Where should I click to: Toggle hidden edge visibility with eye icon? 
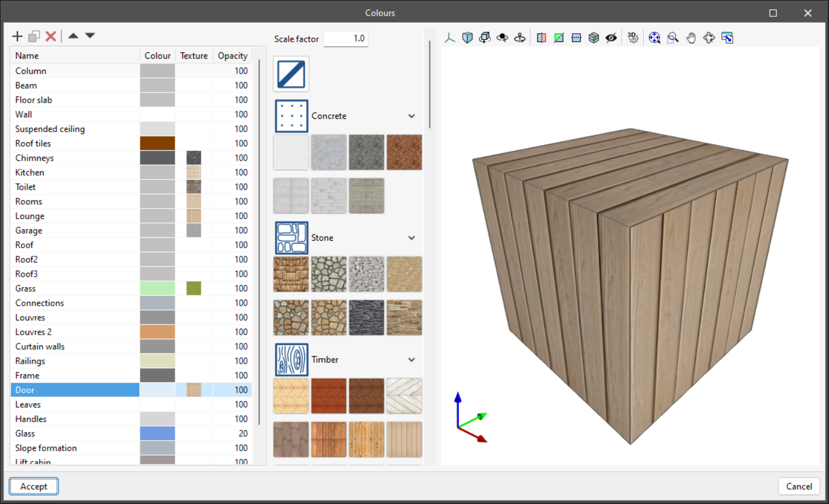coord(611,37)
